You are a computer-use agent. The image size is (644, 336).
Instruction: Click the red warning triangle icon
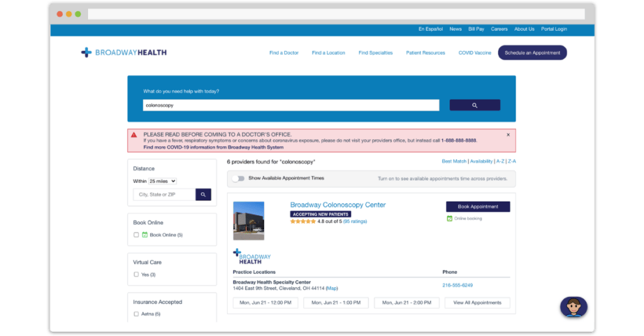[134, 134]
